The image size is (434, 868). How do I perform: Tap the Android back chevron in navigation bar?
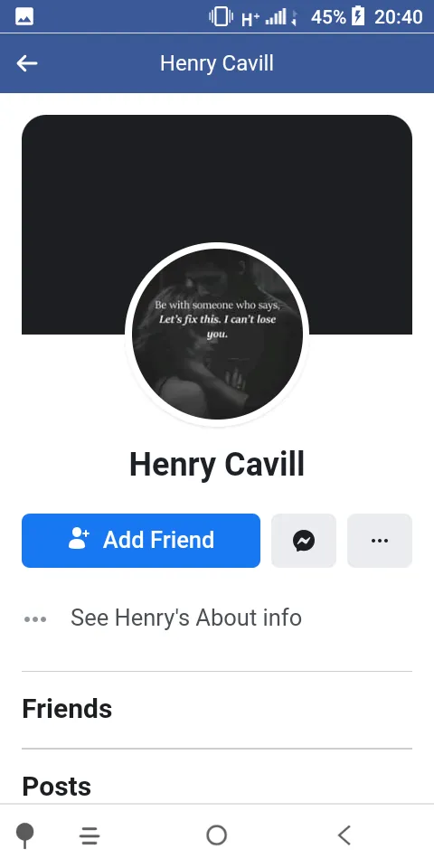[x=344, y=835]
